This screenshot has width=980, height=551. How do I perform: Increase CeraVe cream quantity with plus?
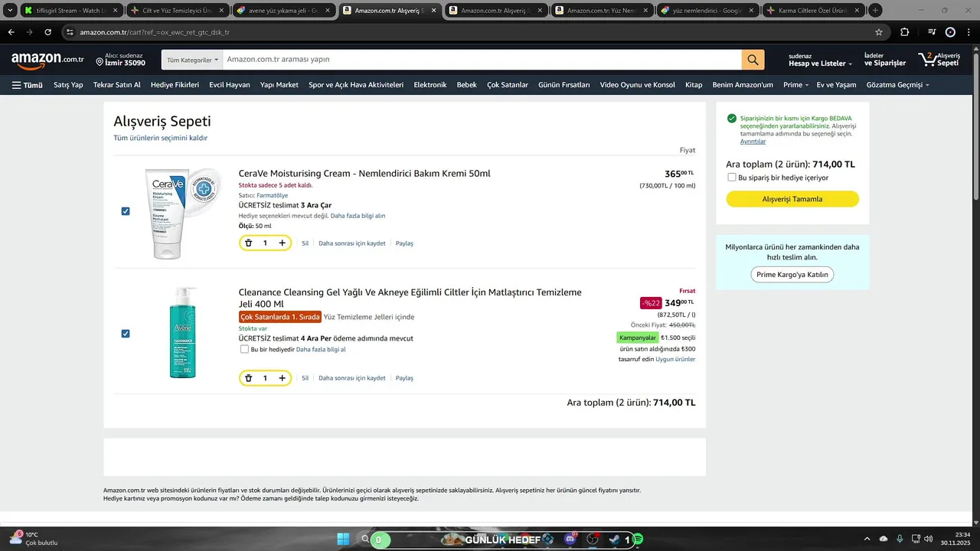click(282, 243)
